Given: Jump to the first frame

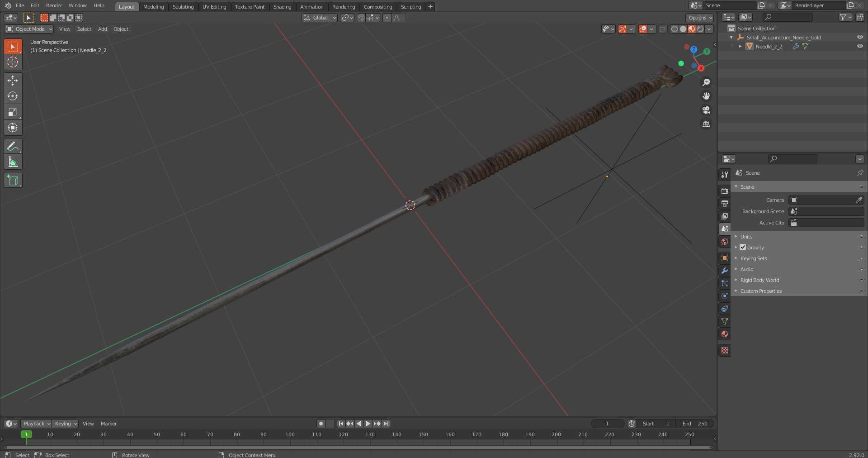Looking at the screenshot, I should click(x=341, y=424).
